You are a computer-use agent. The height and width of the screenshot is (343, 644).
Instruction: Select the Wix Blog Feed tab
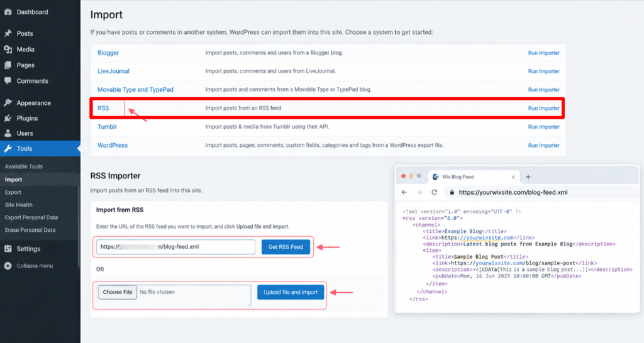pos(474,177)
